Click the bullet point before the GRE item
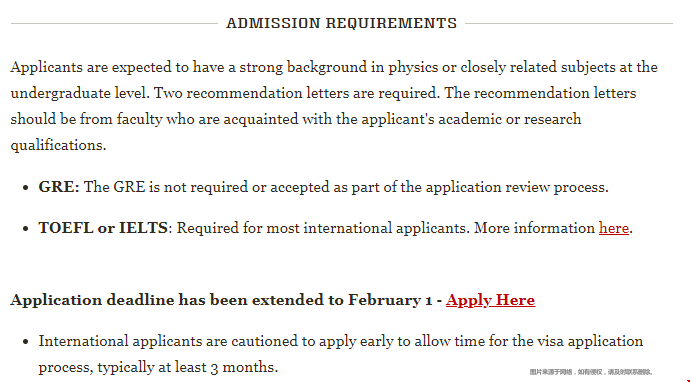The image size is (690, 382). pos(26,188)
